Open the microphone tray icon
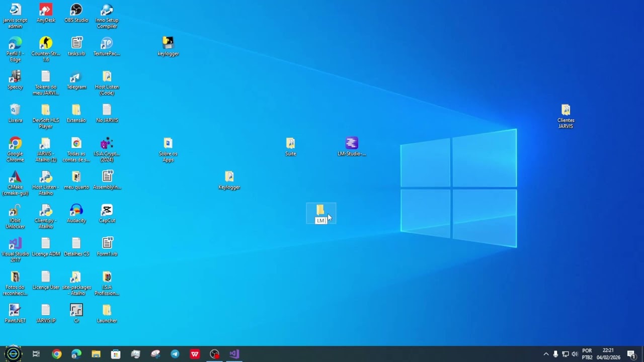The image size is (644, 362). [555, 354]
